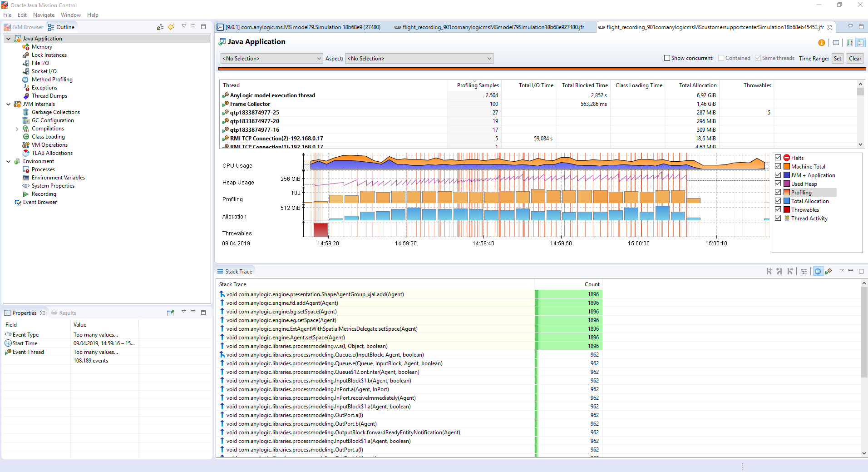This screenshot has width=868, height=472.
Task: Uncheck the Machine Total legend checkbox
Action: pos(778,166)
